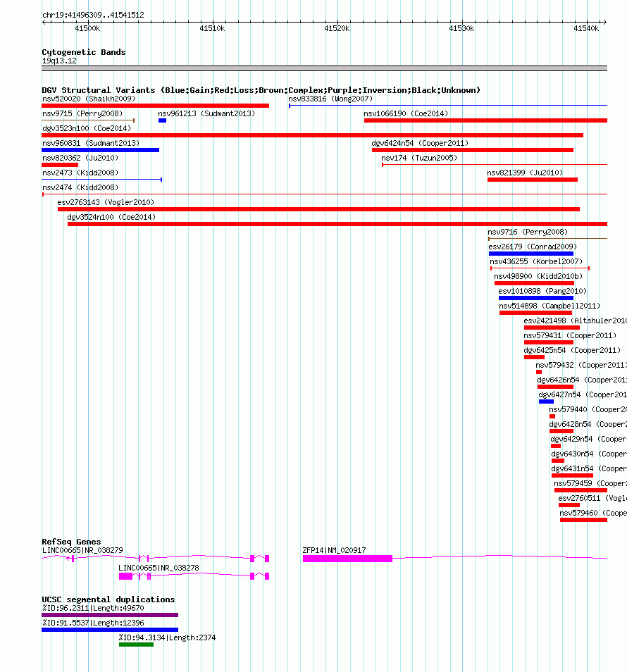Click the %ID:96.2311 Length:49670 label
627x672 pixels.
click(x=93, y=608)
